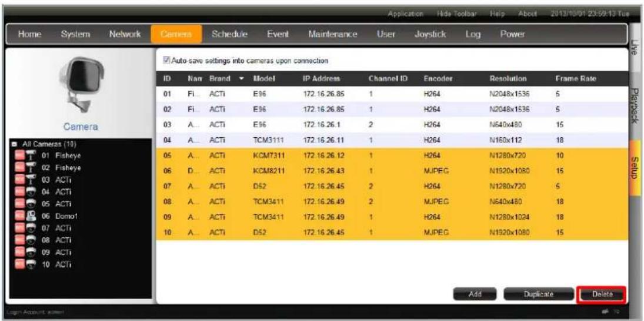Click the red REC icon beside 02 Fisheye
Viewport: 644px width, 321px height.
(x=19, y=168)
